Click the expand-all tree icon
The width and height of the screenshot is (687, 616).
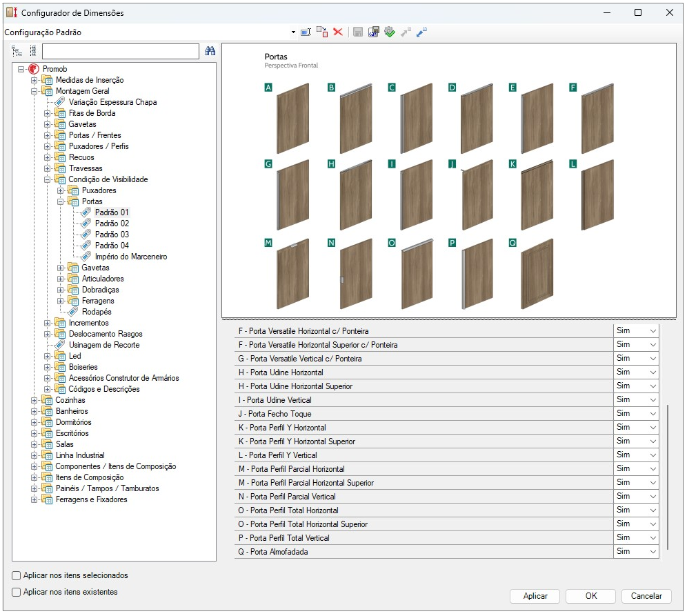pos(17,51)
